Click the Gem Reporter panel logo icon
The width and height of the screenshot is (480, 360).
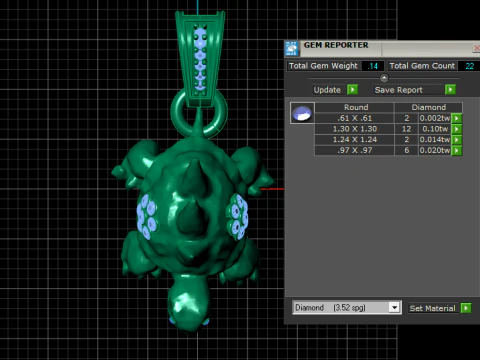pyautogui.click(x=292, y=49)
